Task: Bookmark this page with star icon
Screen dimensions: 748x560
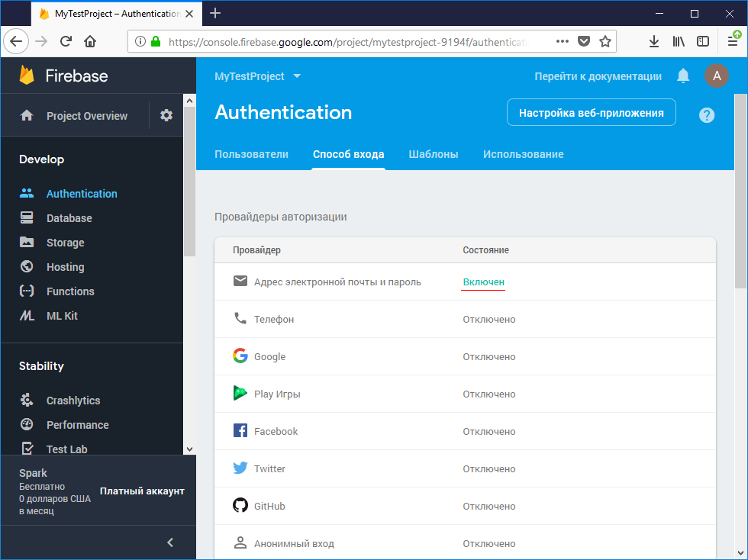Action: coord(605,42)
